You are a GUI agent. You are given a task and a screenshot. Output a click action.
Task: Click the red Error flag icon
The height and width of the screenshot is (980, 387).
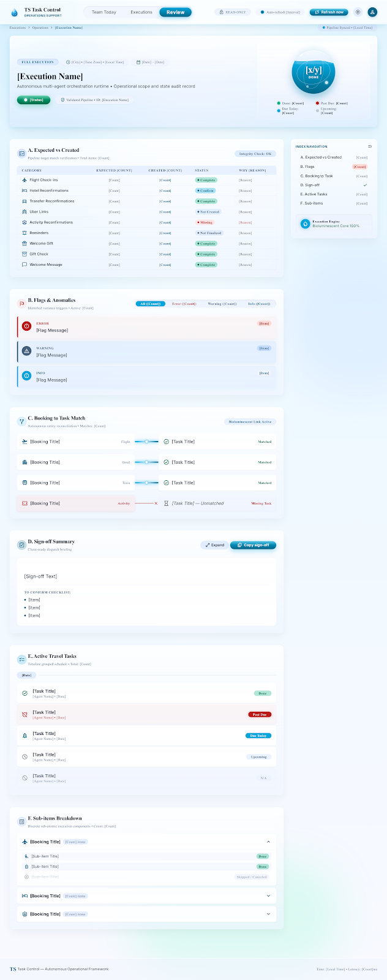26,326
